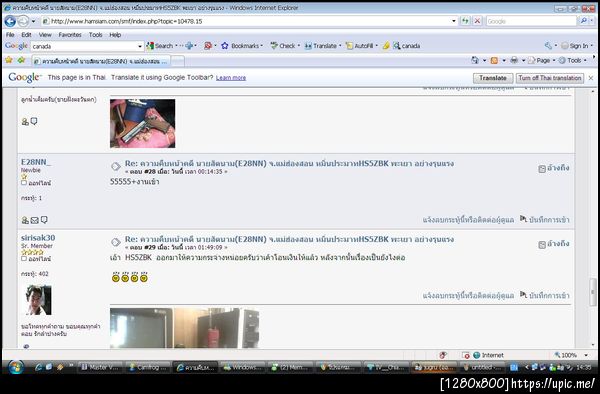
Task: Open the search provider dropdown arrow
Action: [x=591, y=21]
